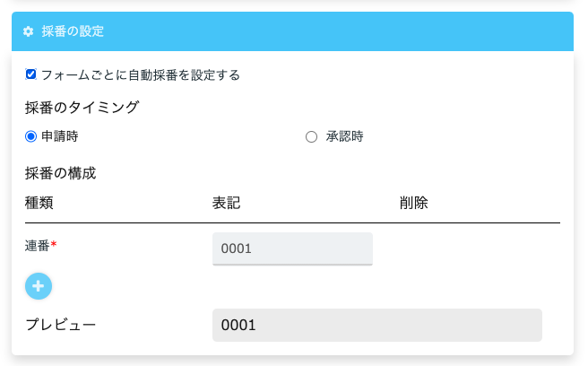Select the 承認時 radio button

point(312,137)
